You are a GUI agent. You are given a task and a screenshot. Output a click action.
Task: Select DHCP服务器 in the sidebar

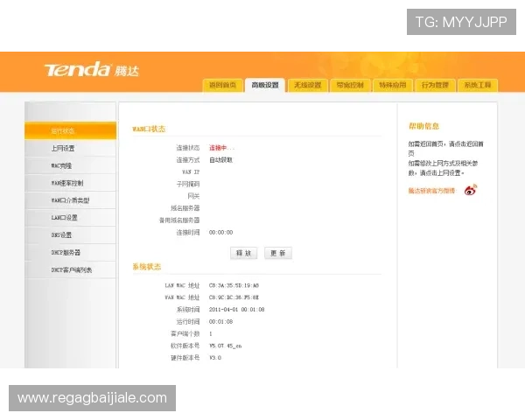[71, 253]
